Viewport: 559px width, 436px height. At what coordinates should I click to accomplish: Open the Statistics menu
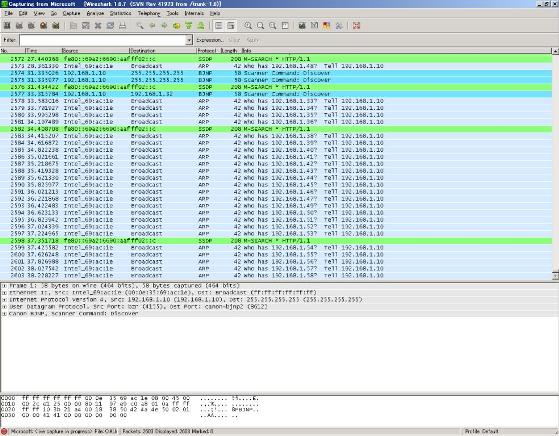pos(120,13)
